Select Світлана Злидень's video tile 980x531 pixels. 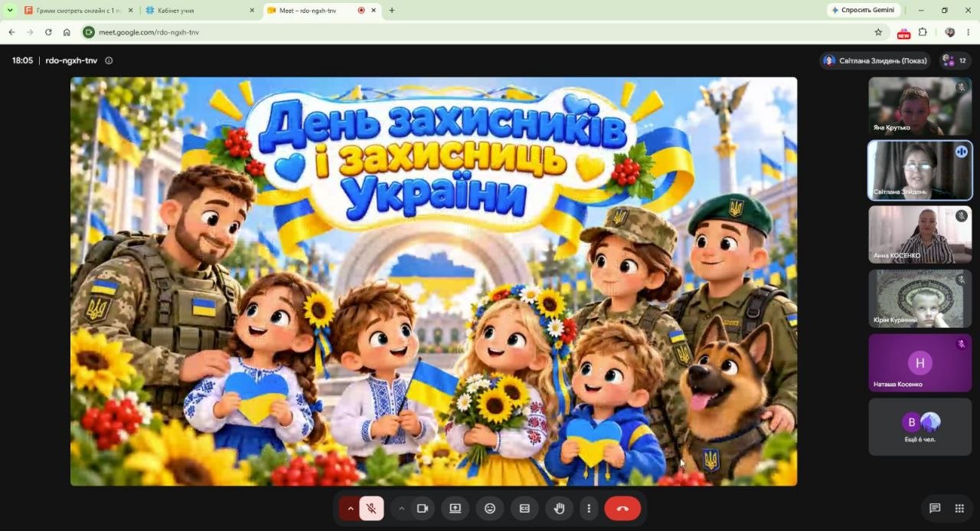click(920, 170)
